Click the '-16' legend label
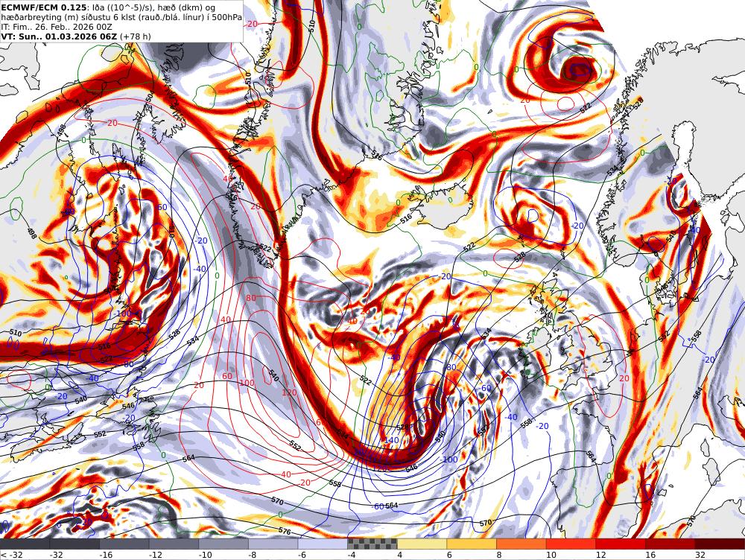Viewport: 745px width, 560px height. 106,555
